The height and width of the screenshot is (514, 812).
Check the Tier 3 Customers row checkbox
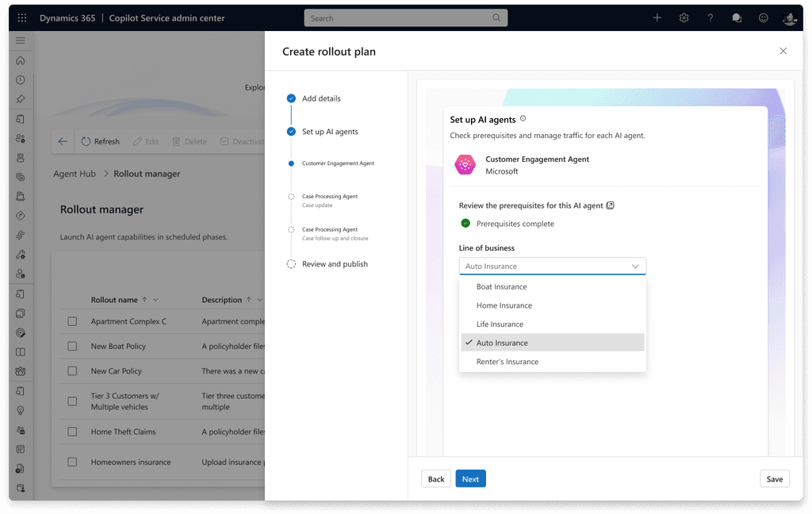[72, 401]
